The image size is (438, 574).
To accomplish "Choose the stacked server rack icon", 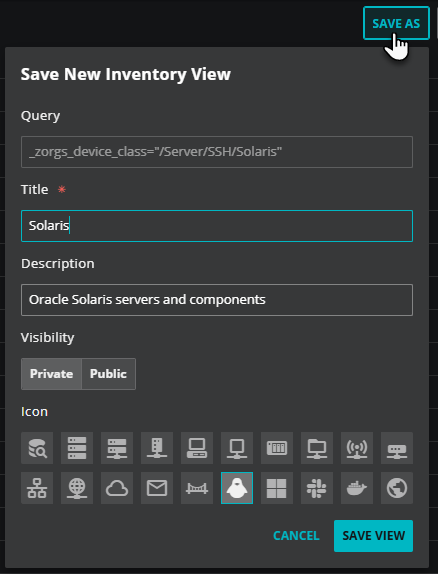I will click(77, 448).
